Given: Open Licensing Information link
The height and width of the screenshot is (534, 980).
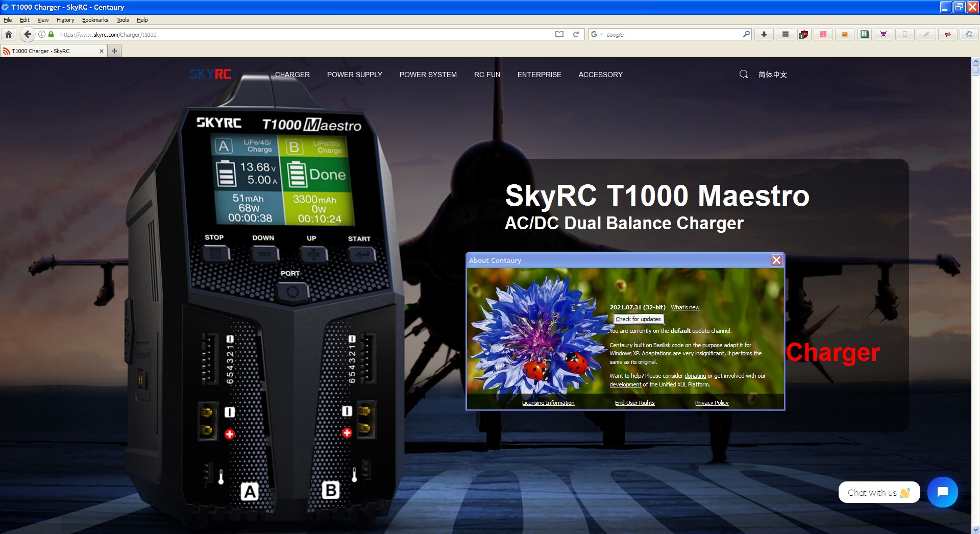Looking at the screenshot, I should pos(548,403).
